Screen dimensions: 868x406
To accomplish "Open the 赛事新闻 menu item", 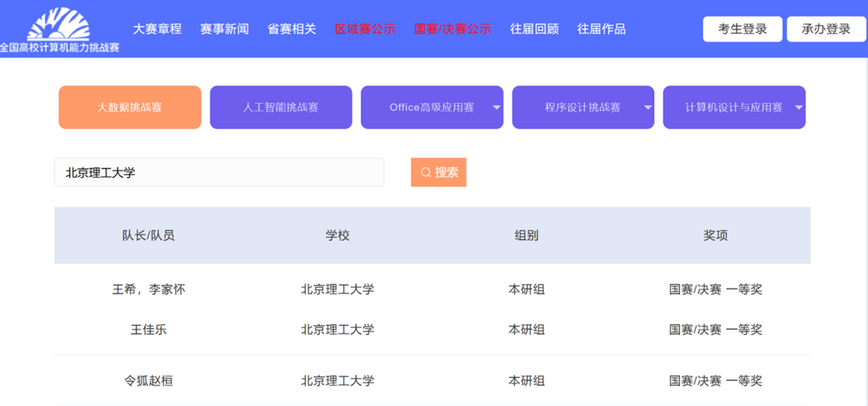I will click(x=224, y=29).
